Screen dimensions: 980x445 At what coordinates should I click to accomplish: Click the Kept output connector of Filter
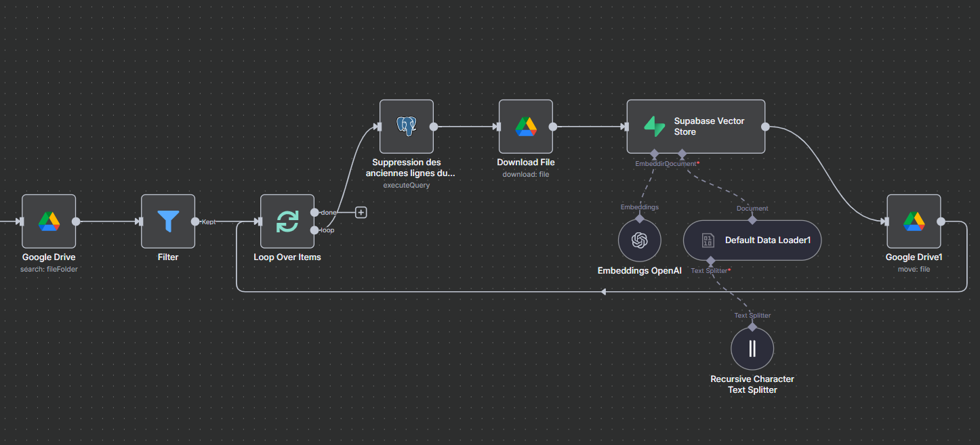[195, 221]
